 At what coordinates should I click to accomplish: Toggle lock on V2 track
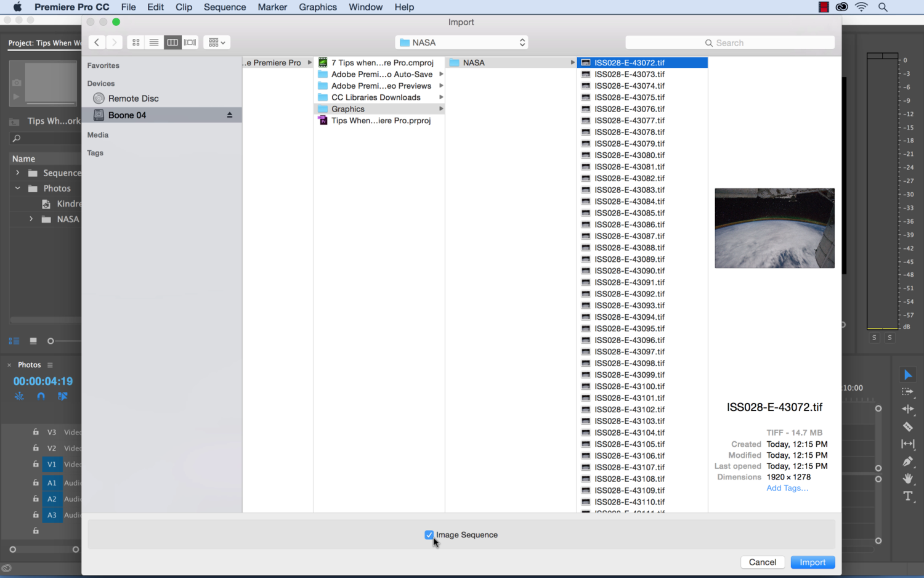pos(36,448)
